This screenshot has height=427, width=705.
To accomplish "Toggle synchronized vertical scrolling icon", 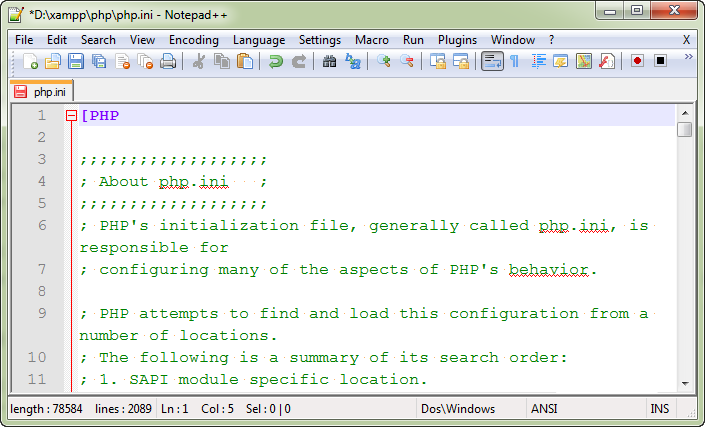I will [x=437, y=61].
